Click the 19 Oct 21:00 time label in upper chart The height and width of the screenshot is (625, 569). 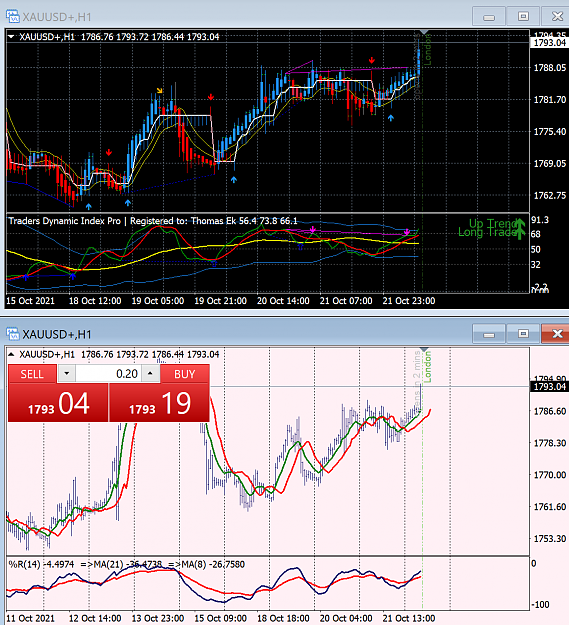pyautogui.click(x=220, y=301)
